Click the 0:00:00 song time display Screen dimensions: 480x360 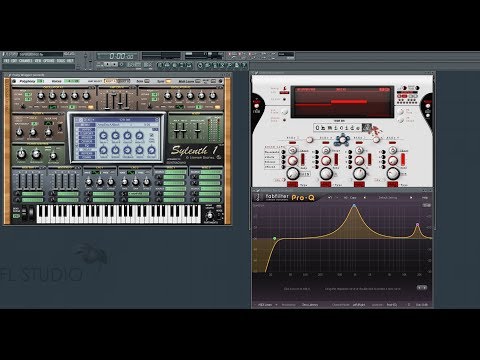click(121, 56)
